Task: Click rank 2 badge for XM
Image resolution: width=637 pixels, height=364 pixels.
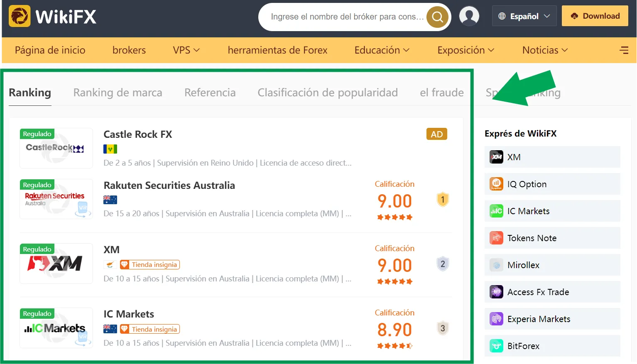Action: coord(443,264)
